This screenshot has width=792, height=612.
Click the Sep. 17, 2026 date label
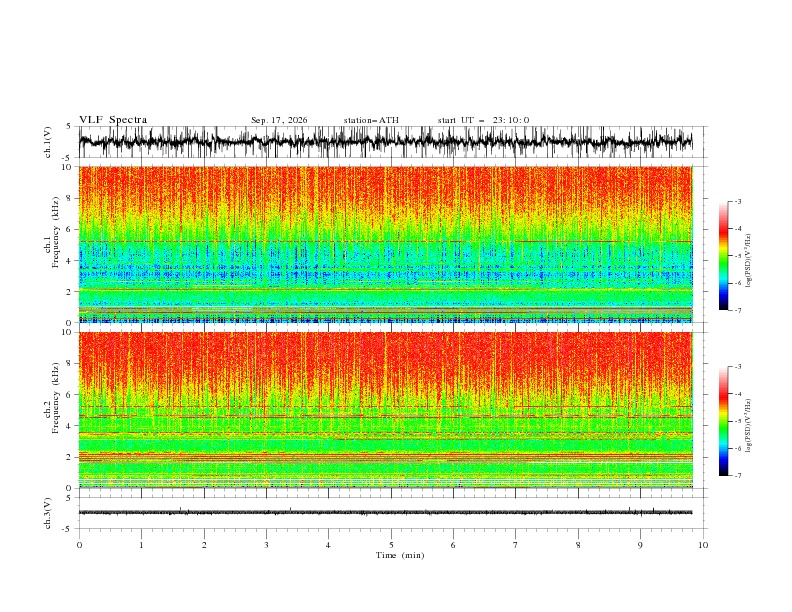point(279,120)
